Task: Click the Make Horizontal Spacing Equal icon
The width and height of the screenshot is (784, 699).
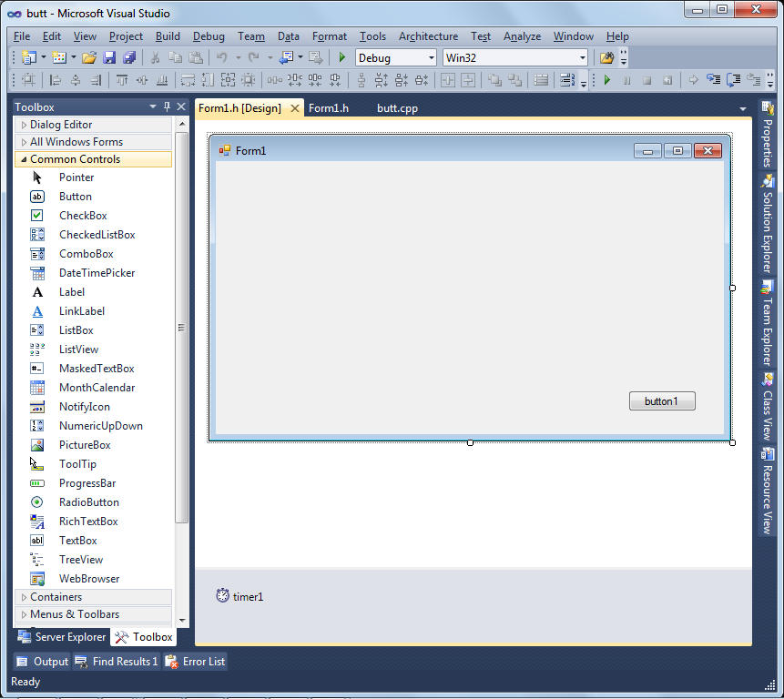Action: point(274,80)
